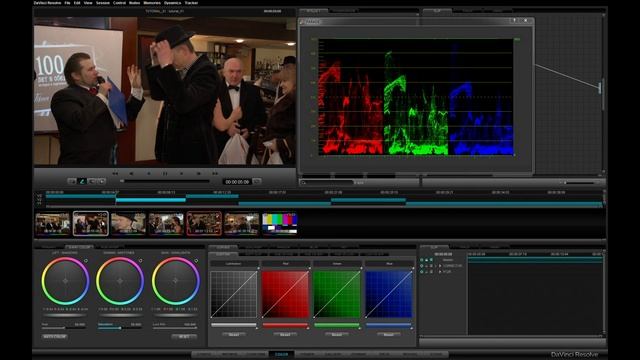This screenshot has height=360, width=640.
Task: Click the Gain master wheel bar
Action: (x=176, y=315)
